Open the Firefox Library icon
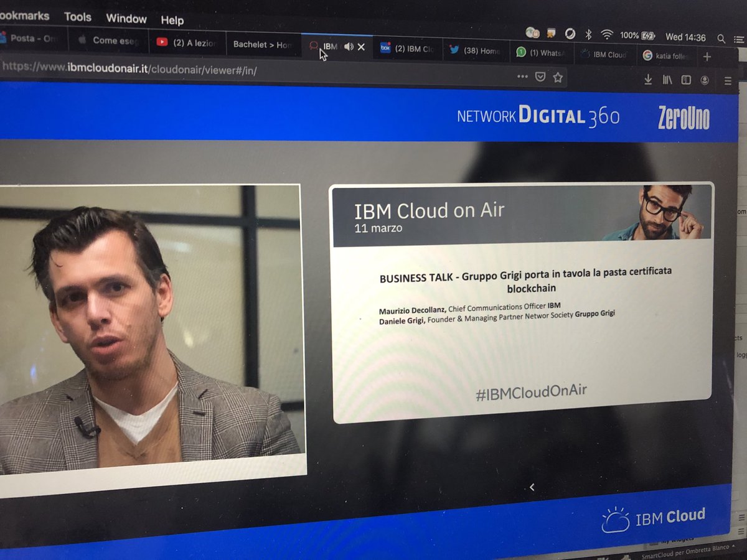747x560 pixels. (x=667, y=80)
